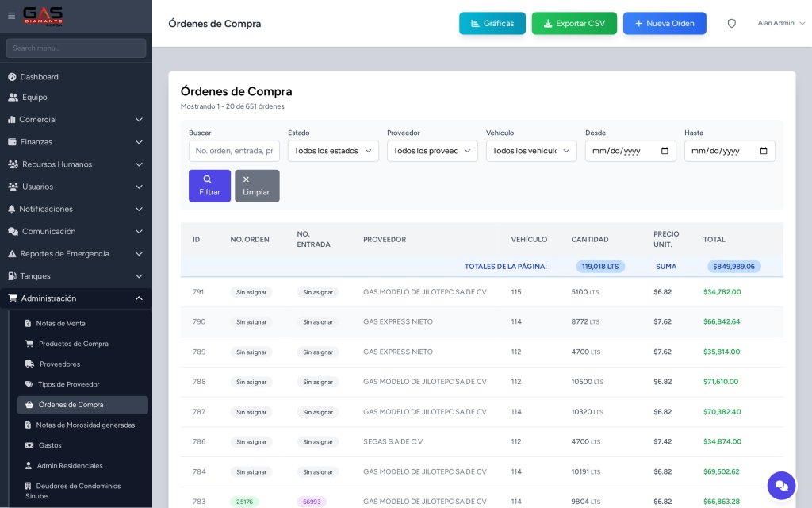
Task: Expand the Comercial menu chevron
Action: tap(139, 120)
